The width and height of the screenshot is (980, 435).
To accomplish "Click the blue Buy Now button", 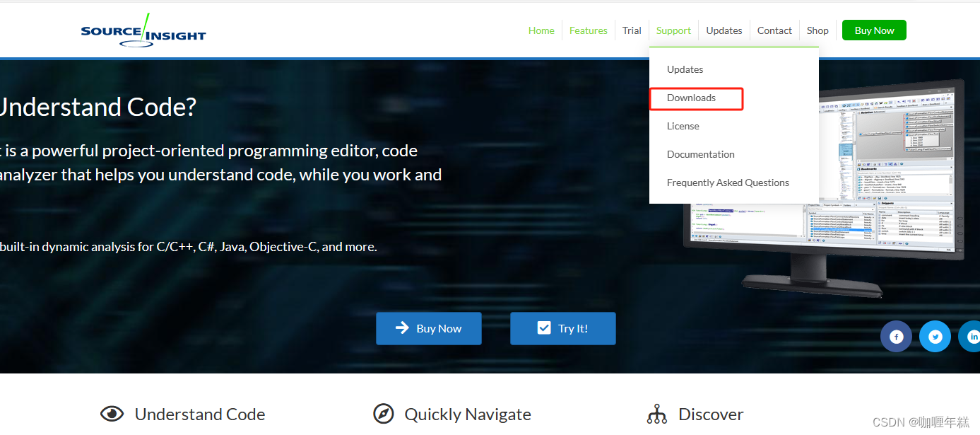I will coord(429,328).
